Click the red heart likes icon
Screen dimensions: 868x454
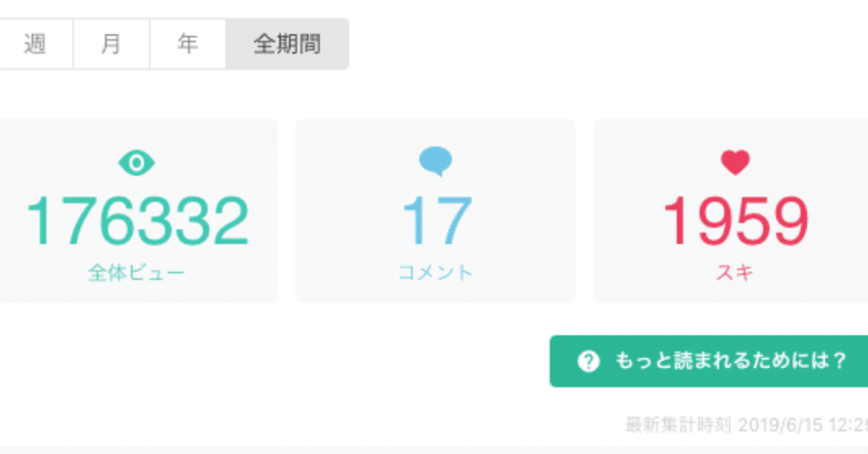[x=735, y=163]
